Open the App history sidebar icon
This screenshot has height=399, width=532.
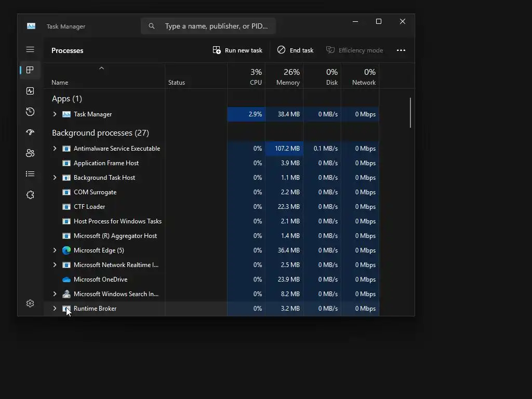click(x=30, y=112)
